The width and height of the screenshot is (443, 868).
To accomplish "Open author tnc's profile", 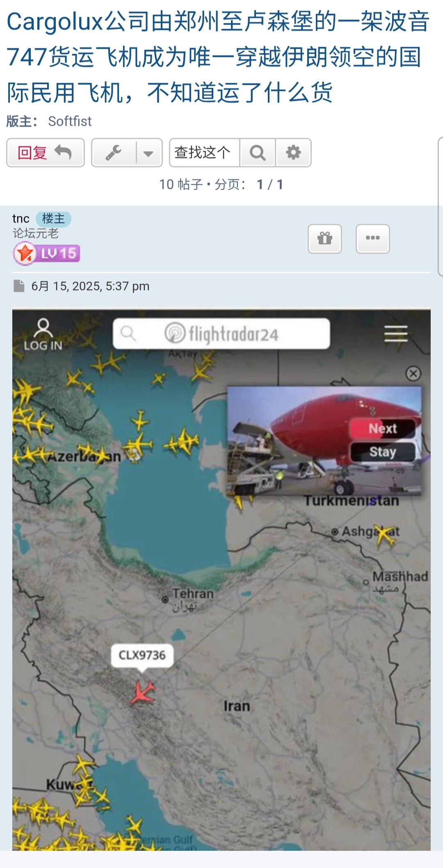I will point(21,218).
